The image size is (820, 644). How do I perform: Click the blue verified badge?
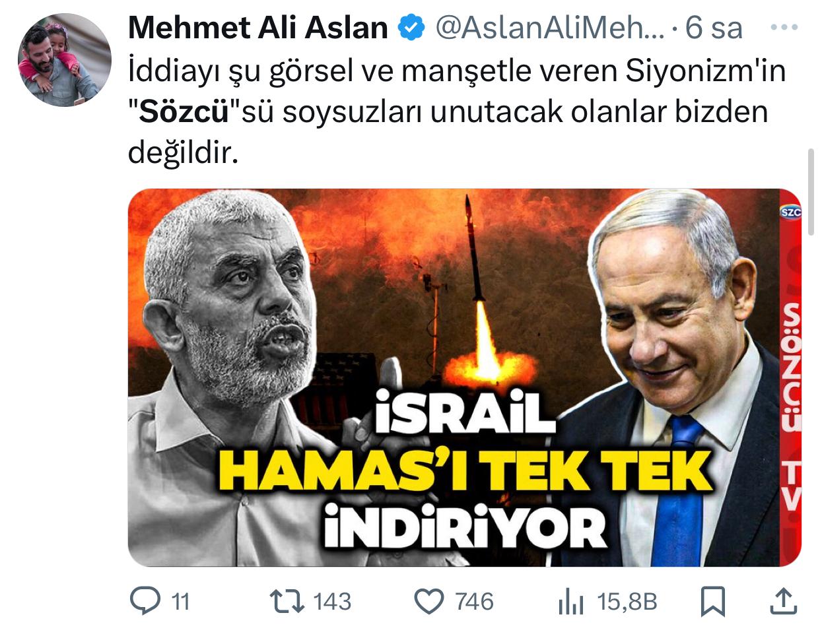pos(410,28)
